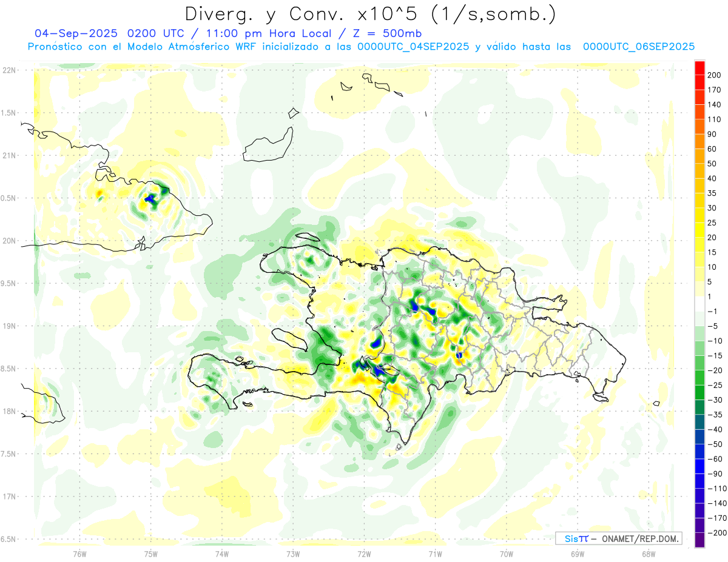The image size is (728, 562).
Task: Click the '8.5N' latitude axis label
Action: pos(9,369)
